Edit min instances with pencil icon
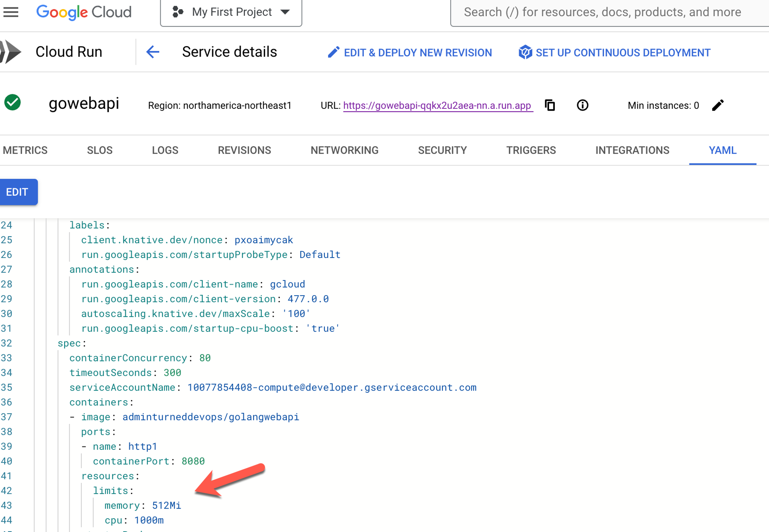Viewport: 769px width, 532px height. click(717, 105)
